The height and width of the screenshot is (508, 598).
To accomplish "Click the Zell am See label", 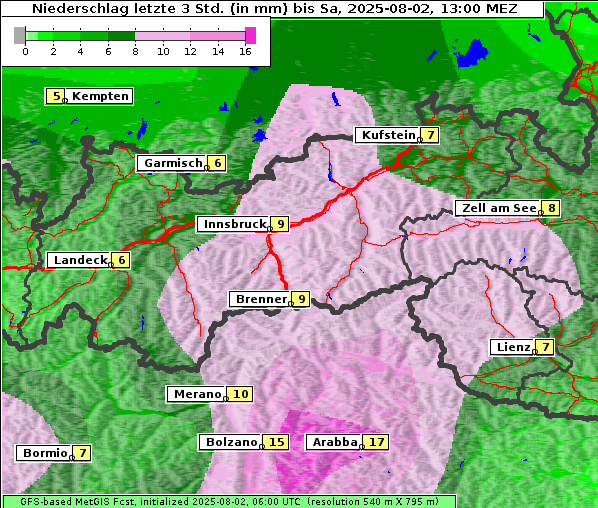I will [499, 208].
